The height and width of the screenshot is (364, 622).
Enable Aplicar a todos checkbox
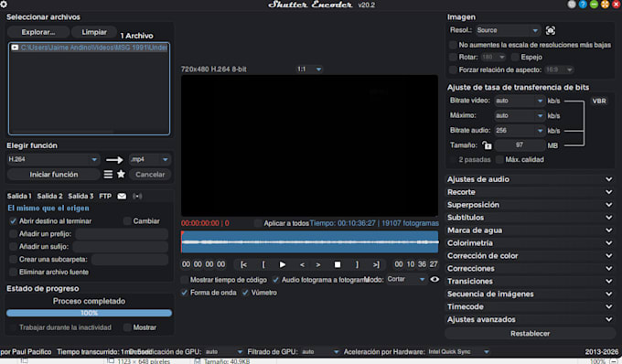point(258,223)
